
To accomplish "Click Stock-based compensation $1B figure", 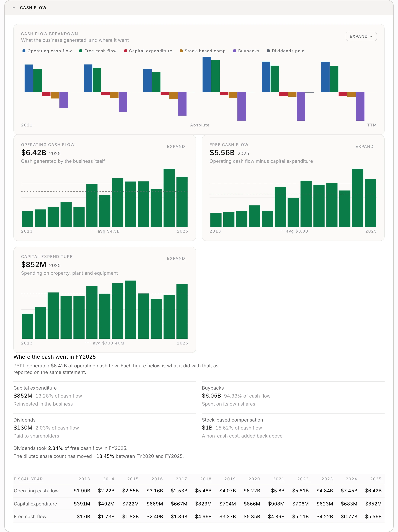I will click(x=207, y=428).
